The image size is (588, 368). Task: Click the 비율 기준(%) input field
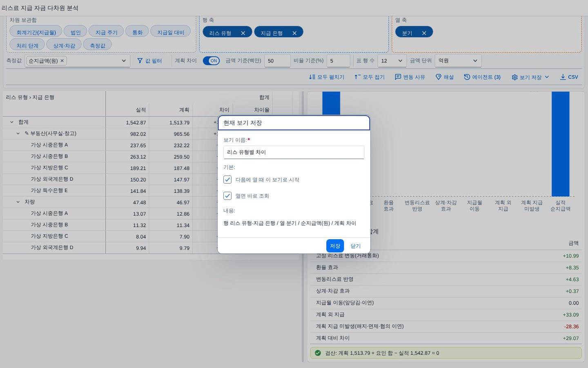click(x=338, y=61)
